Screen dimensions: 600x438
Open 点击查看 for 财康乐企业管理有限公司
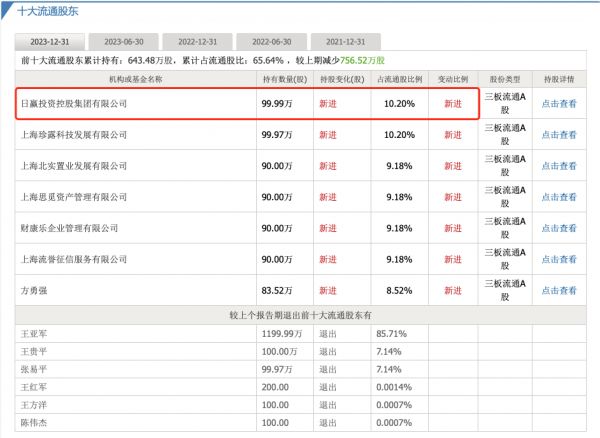coord(559,228)
